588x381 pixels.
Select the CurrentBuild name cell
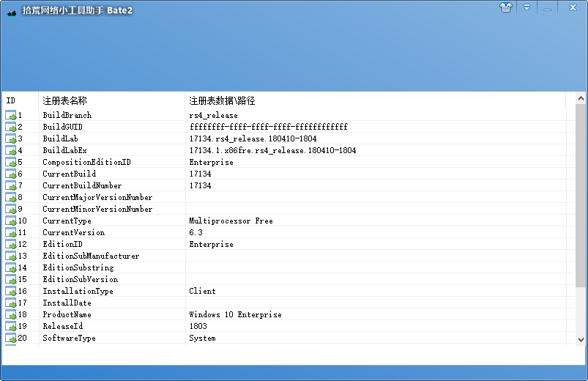pos(70,174)
